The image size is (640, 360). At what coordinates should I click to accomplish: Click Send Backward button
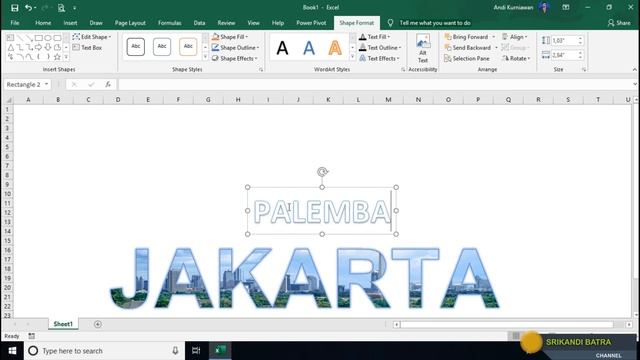point(468,48)
